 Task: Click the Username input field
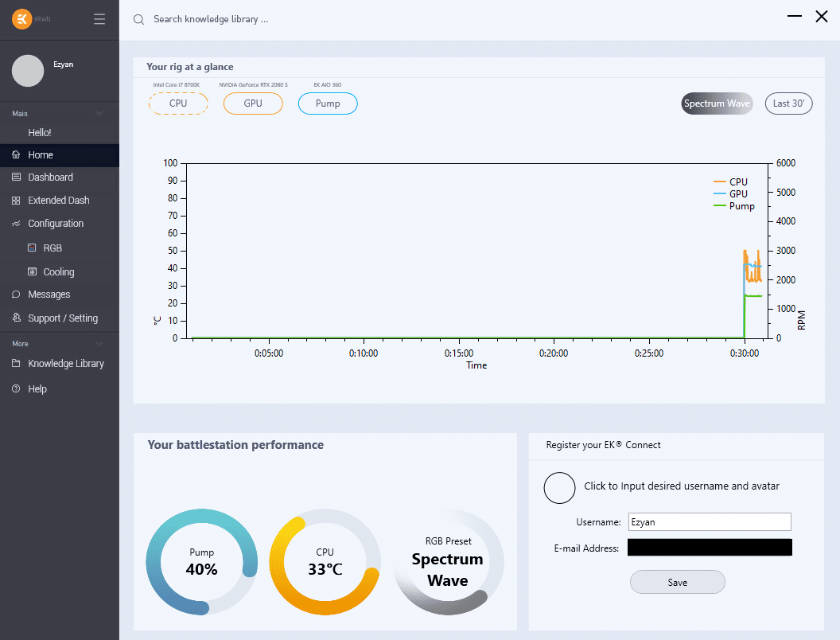[x=710, y=522]
